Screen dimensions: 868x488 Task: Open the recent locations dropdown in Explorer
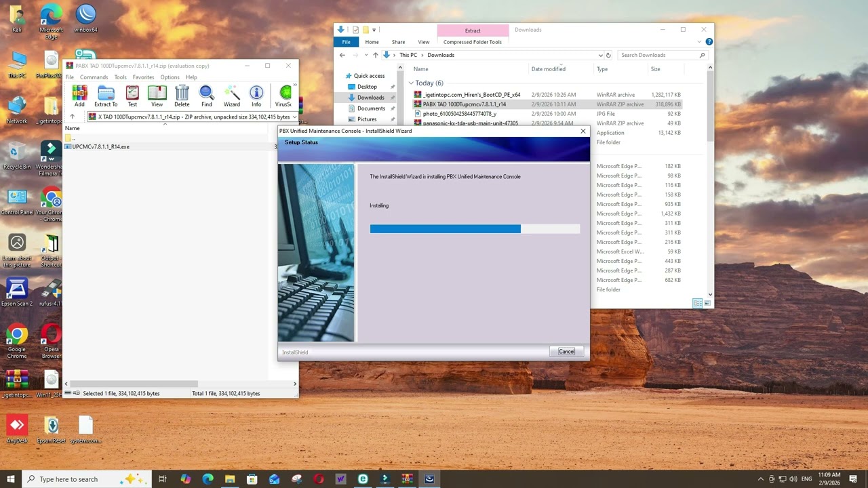pos(366,55)
